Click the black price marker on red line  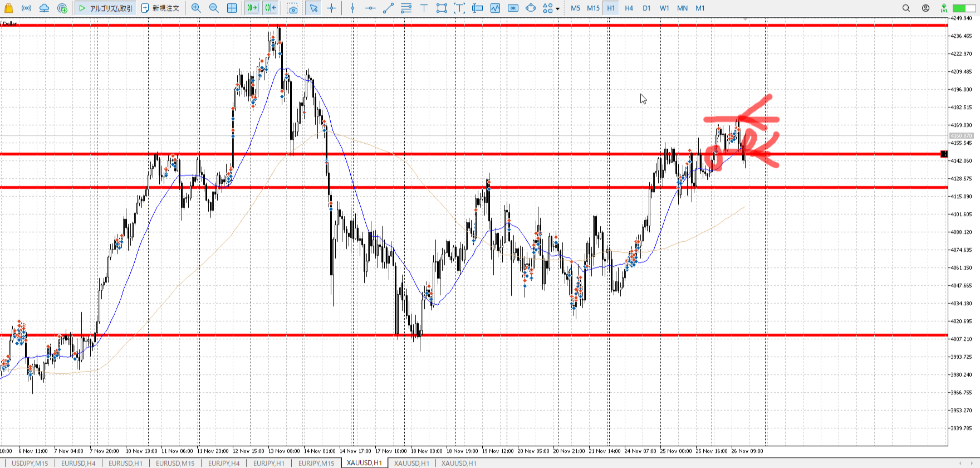click(x=943, y=154)
